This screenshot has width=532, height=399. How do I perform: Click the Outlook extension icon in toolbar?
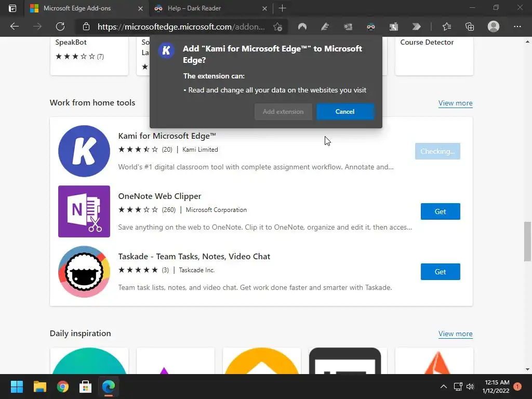pos(348,26)
